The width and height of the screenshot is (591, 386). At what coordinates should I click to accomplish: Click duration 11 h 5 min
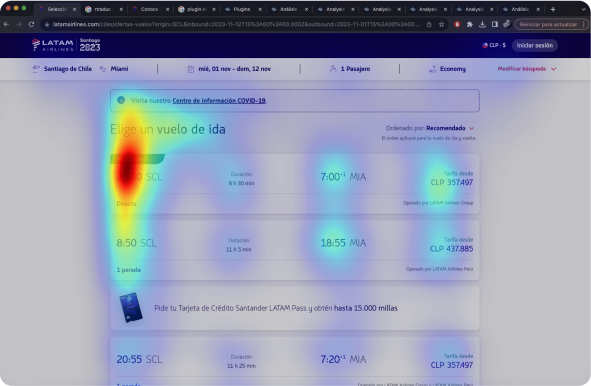239,249
